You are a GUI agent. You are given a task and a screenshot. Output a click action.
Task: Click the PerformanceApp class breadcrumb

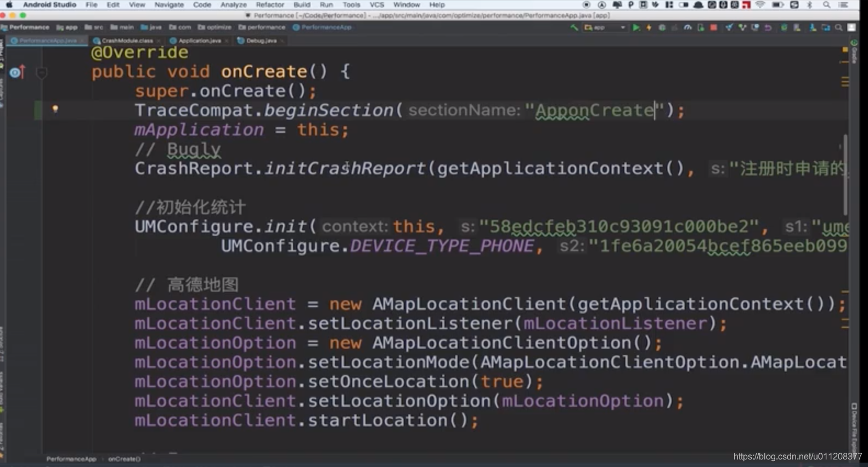323,27
